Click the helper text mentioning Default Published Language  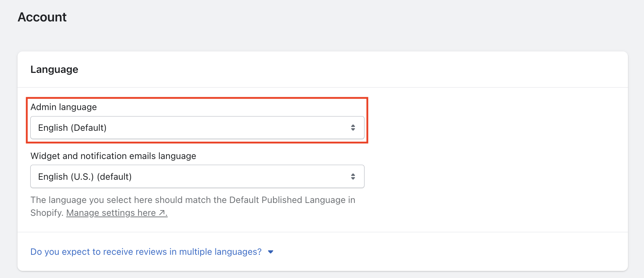[x=193, y=200]
